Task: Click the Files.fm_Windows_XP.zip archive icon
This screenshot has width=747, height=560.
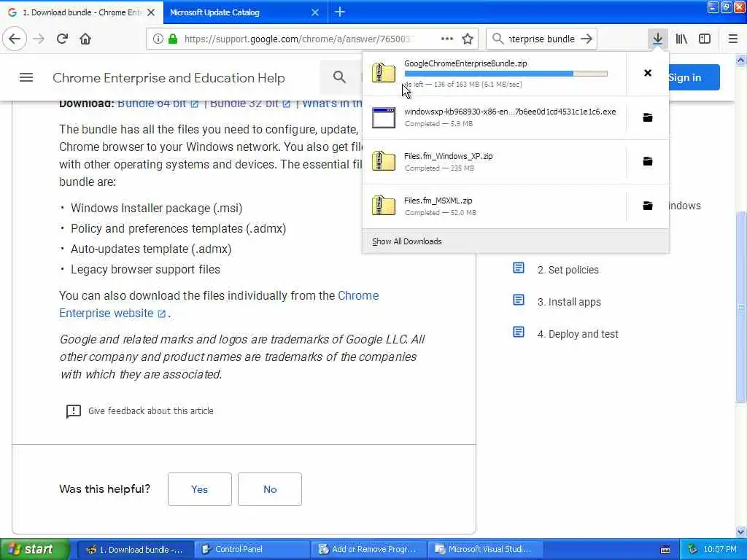Action: pyautogui.click(x=384, y=161)
